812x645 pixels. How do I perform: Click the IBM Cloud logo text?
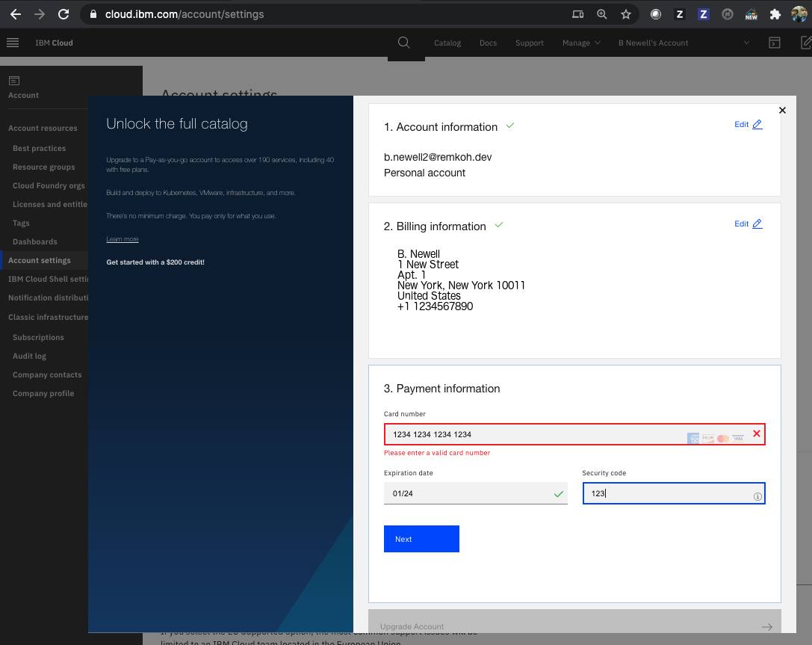54,43
